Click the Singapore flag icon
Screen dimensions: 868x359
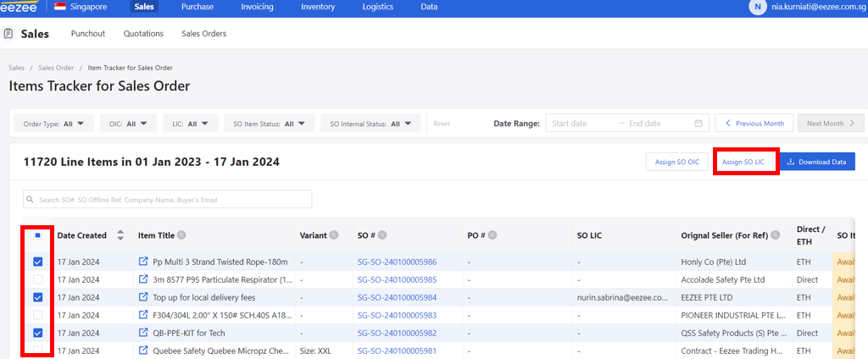pos(60,7)
